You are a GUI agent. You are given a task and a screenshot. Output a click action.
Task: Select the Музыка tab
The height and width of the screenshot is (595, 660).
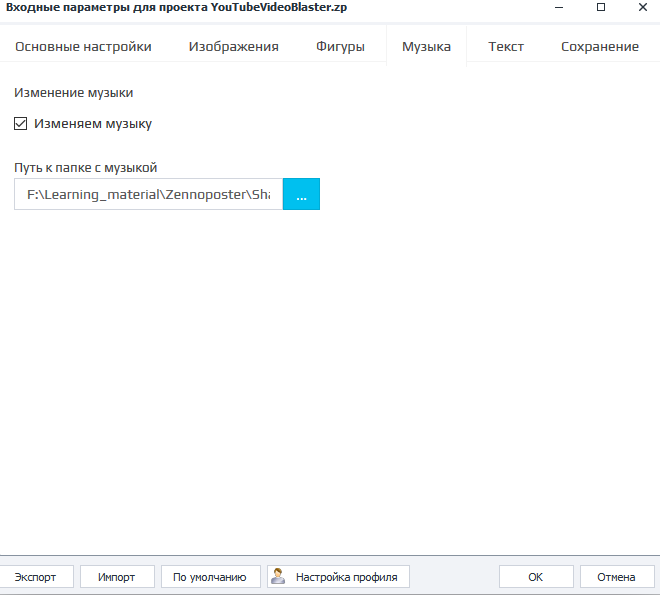(426, 46)
